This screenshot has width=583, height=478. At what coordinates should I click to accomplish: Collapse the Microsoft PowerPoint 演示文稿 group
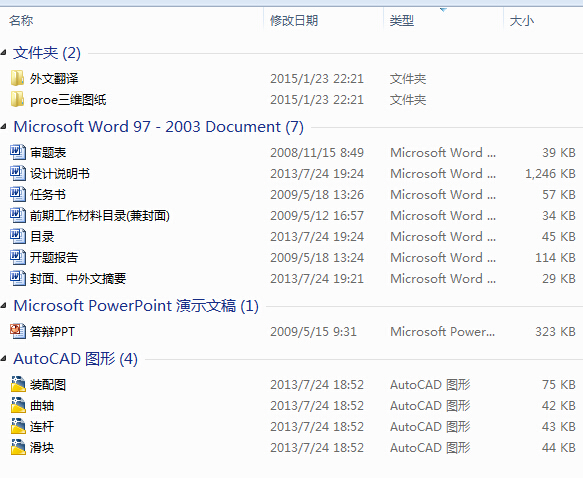coord(4,306)
